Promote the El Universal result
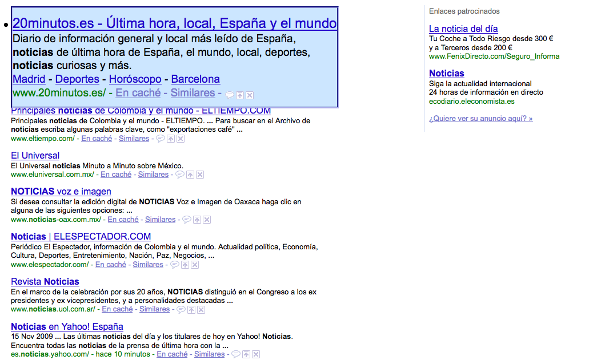The image size is (593, 364). (x=190, y=175)
